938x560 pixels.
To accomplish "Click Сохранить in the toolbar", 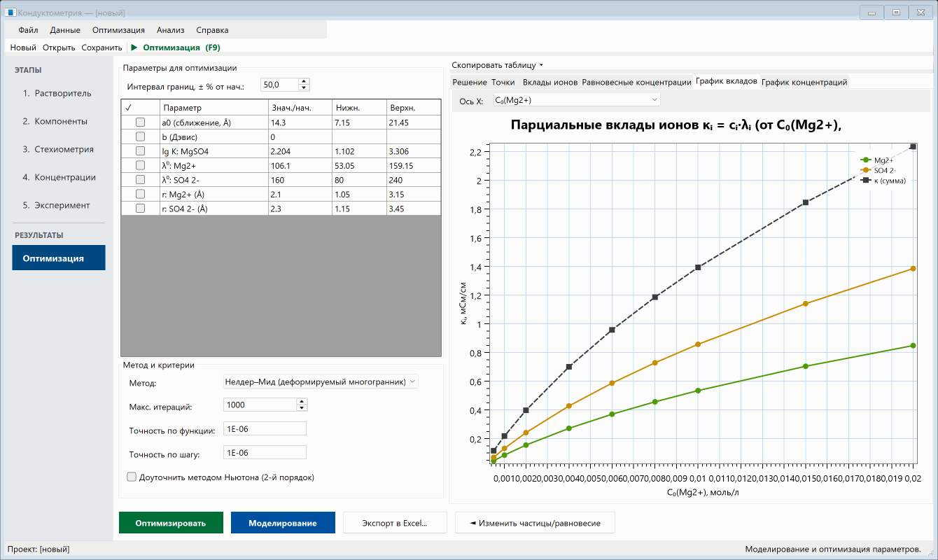I will tap(101, 48).
